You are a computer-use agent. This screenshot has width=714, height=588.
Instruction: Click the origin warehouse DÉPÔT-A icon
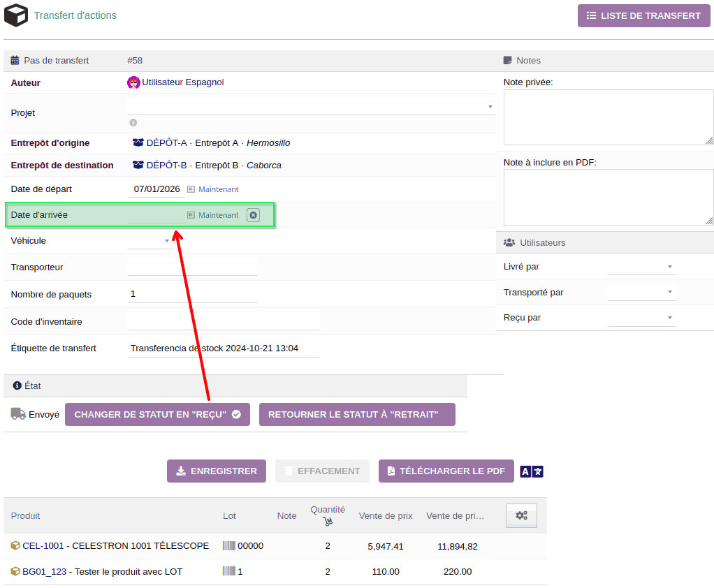[138, 143]
